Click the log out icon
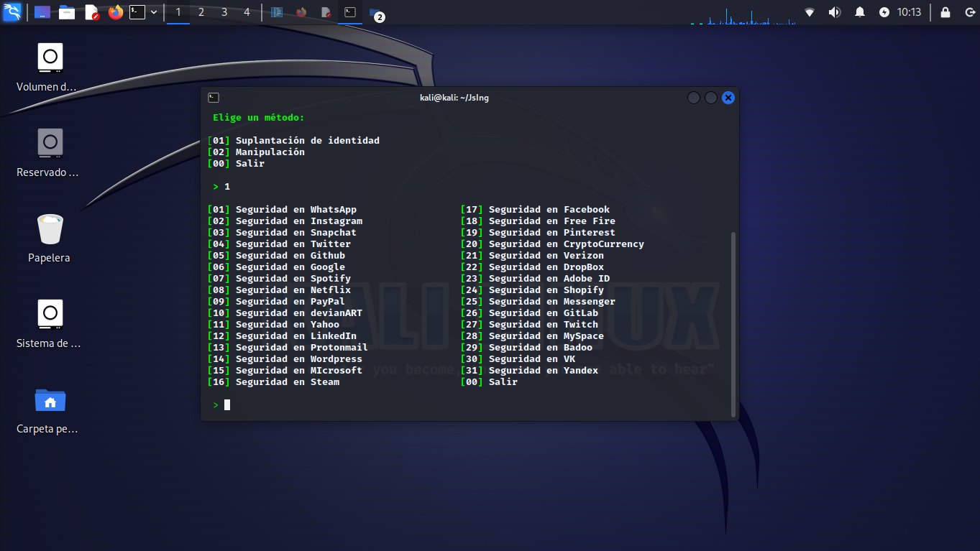Image resolution: width=980 pixels, height=551 pixels. [970, 12]
